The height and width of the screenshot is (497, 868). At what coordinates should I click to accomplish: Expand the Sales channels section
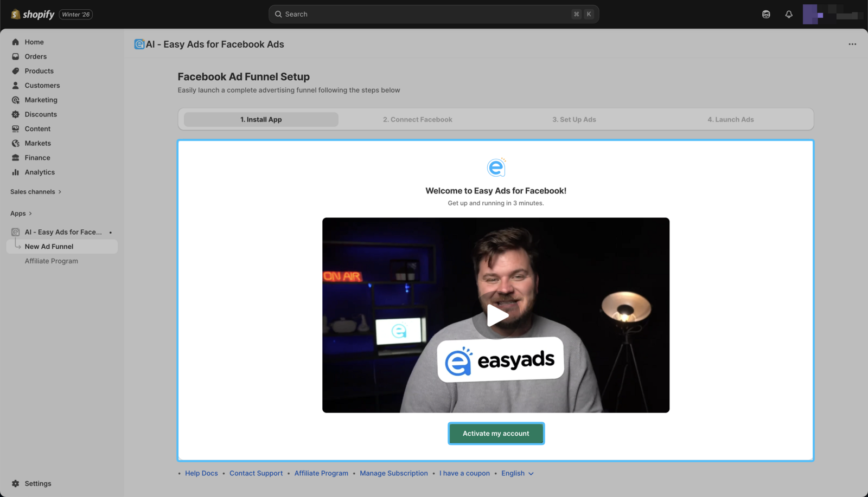point(36,192)
